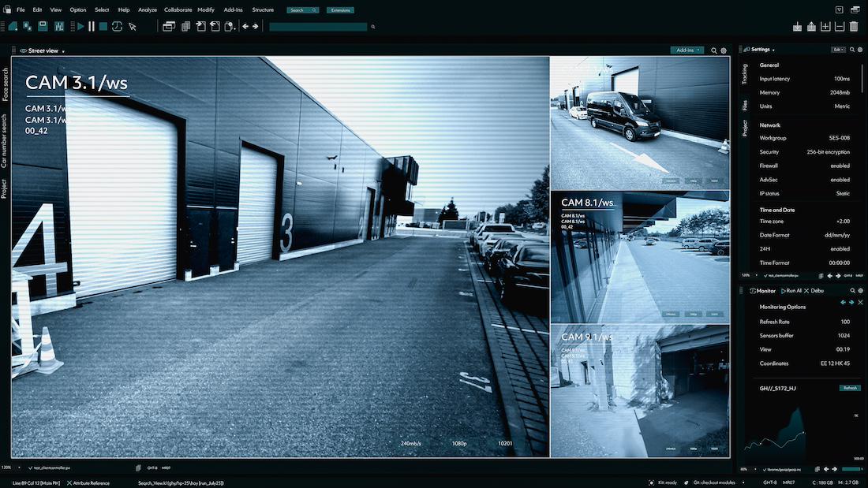The height and width of the screenshot is (488, 868).
Task: Click the trash delete icon
Action: point(853,26)
